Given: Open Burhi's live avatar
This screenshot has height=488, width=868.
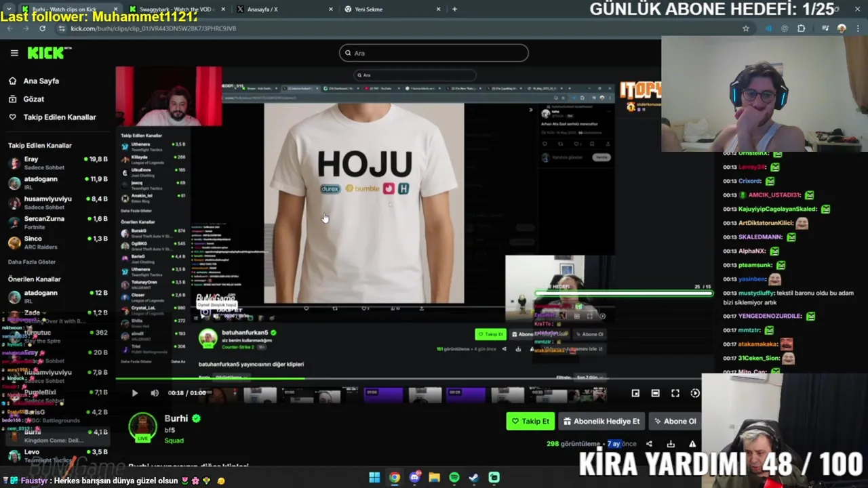Looking at the screenshot, I should (142, 428).
